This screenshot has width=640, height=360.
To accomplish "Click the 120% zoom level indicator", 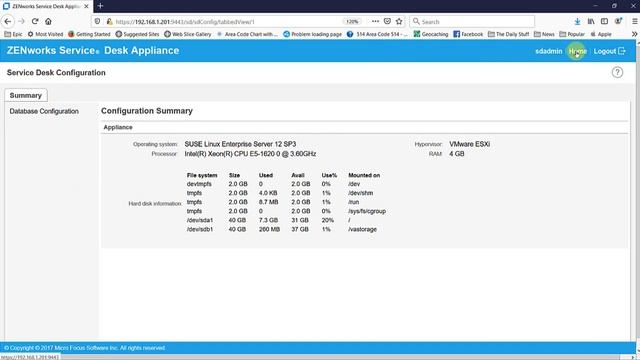I will click(x=352, y=22).
